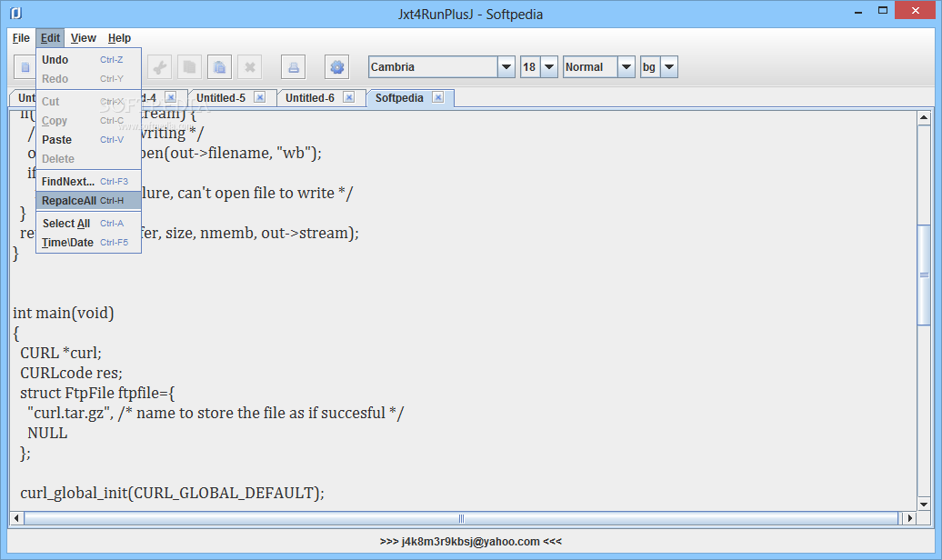Choose Paste from the Edit menu
The width and height of the screenshot is (942, 560).
[x=88, y=139]
